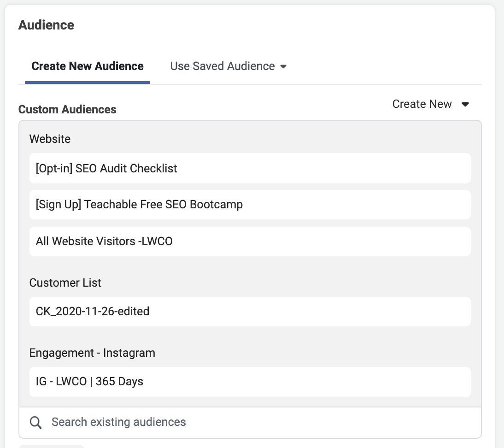This screenshot has height=448, width=504.
Task: Click the Website category label
Action: click(x=50, y=139)
